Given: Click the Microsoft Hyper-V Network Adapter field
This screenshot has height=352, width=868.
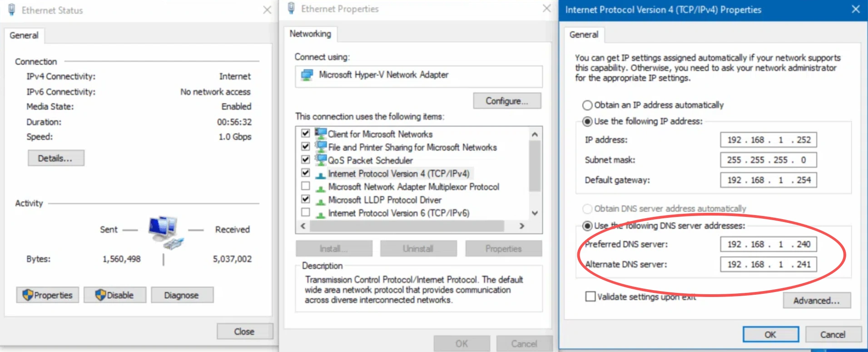Looking at the screenshot, I should point(419,76).
